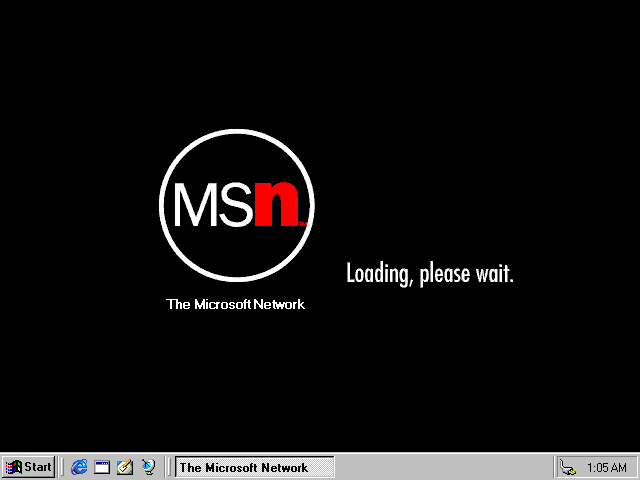Click the window-shaped Quick Launch icon
Screen dimensions: 640x480
point(102,467)
